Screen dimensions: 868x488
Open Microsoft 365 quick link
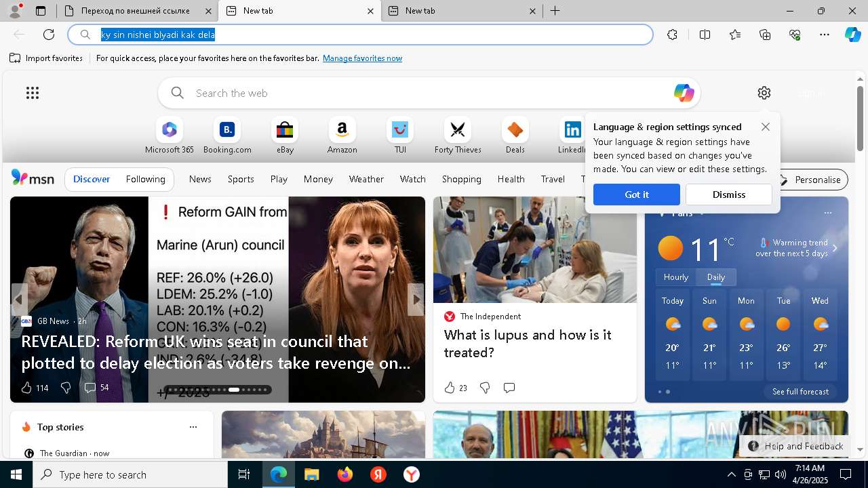170,136
